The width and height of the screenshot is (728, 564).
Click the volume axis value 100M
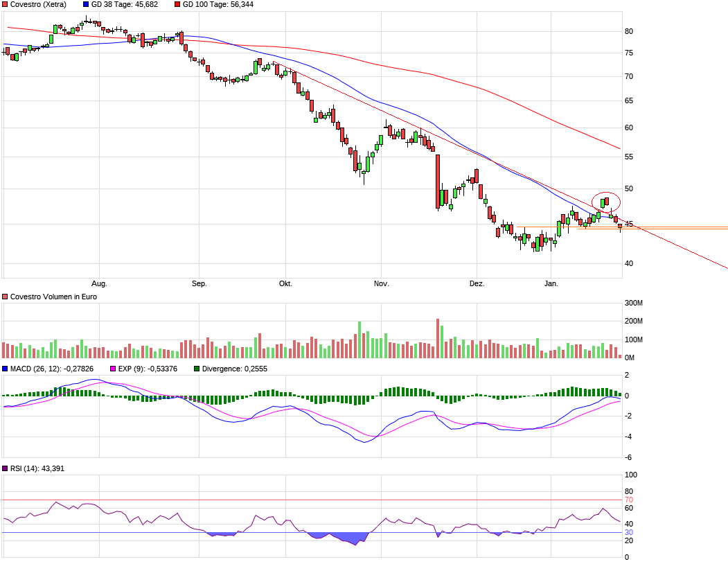[x=634, y=340]
